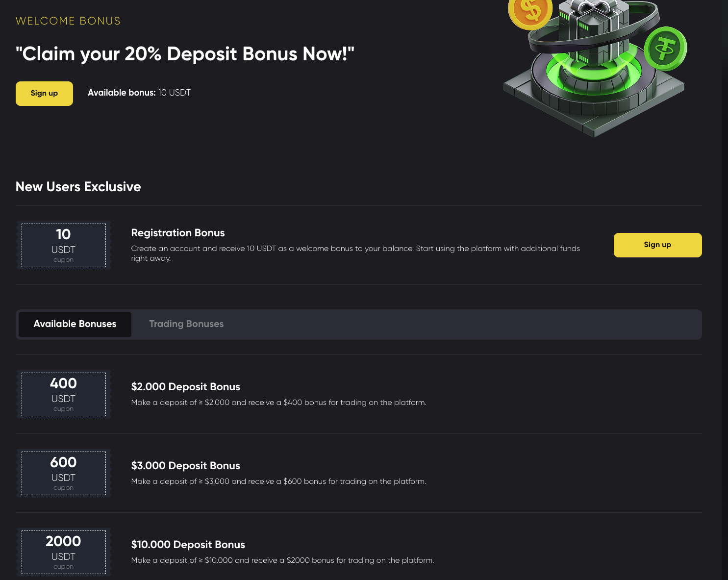
Task: Click the green Tether coin icon
Action: 665,49
